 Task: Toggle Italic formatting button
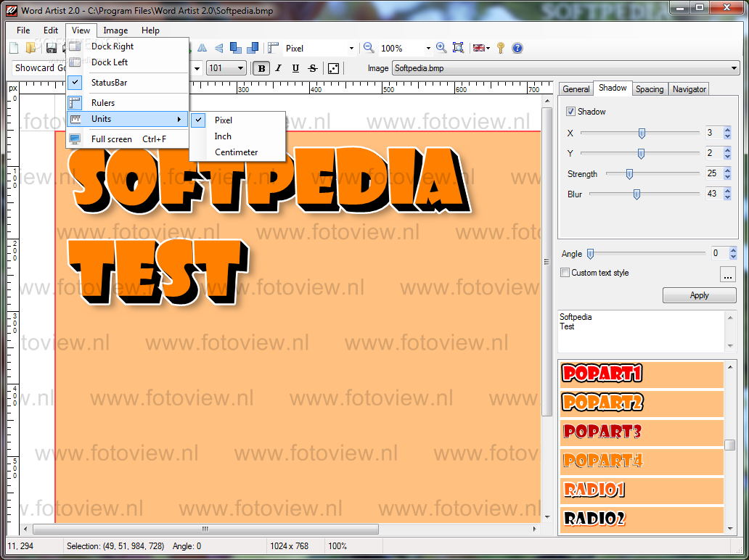pyautogui.click(x=279, y=68)
